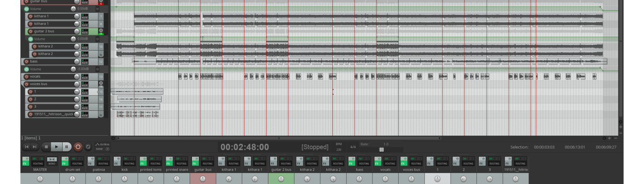Click the transport Play button
Screen dimensions: 644x184
(x=56, y=147)
